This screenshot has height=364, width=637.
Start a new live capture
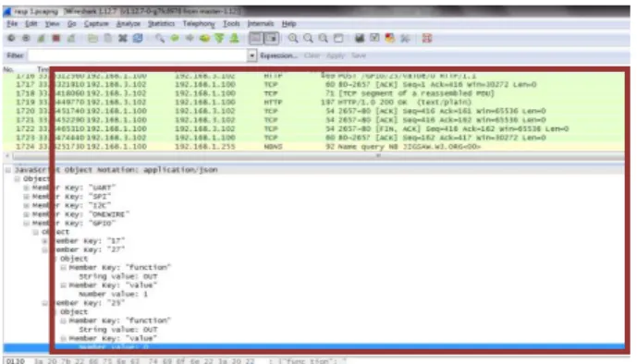pos(41,39)
